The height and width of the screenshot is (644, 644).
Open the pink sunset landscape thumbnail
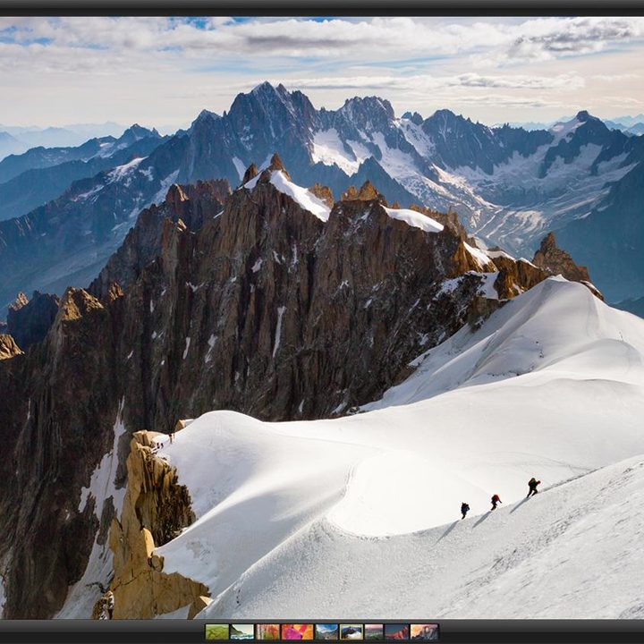coord(374,632)
